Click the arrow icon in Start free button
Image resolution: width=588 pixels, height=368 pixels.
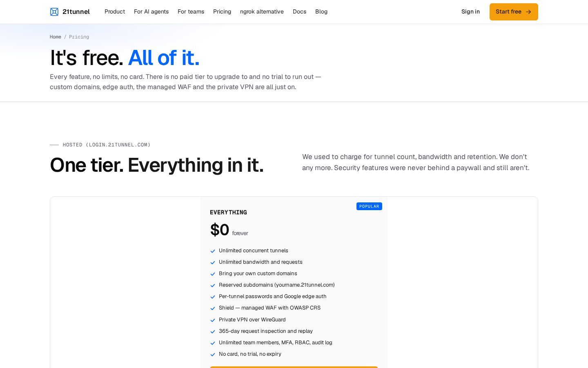[528, 12]
